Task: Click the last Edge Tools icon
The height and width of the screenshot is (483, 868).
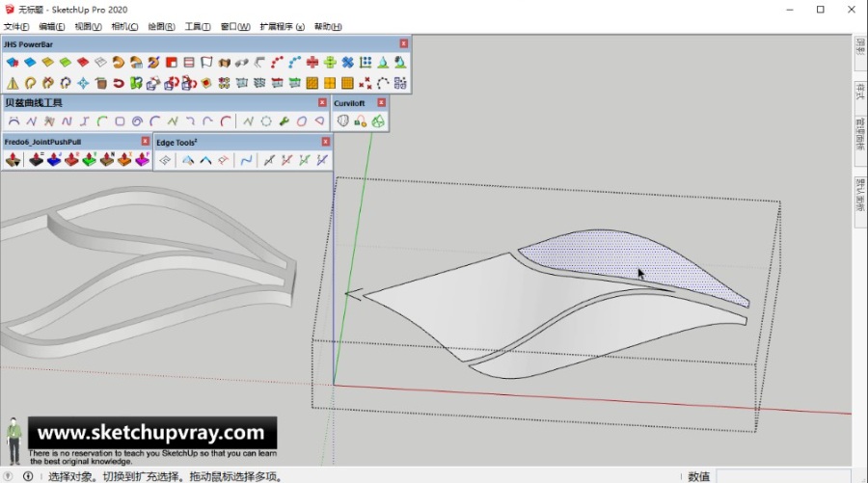Action: (322, 160)
